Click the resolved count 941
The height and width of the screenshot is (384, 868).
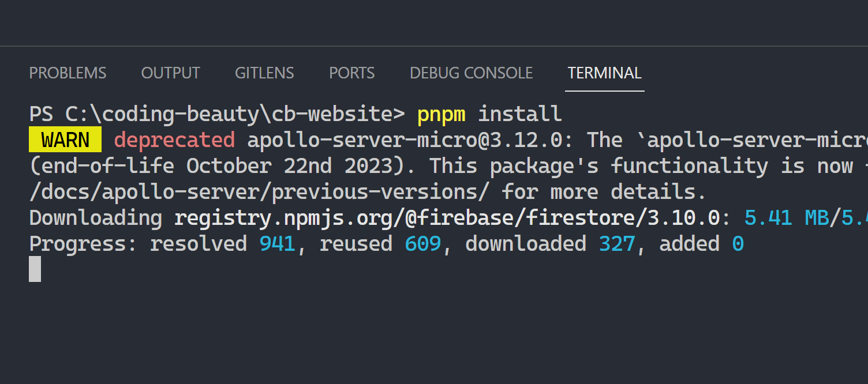277,243
